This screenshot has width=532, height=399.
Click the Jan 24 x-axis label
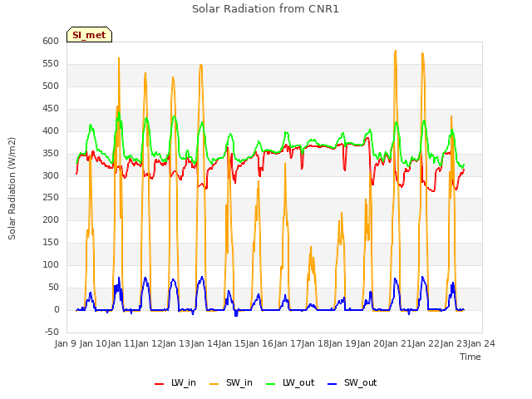click(x=481, y=343)
